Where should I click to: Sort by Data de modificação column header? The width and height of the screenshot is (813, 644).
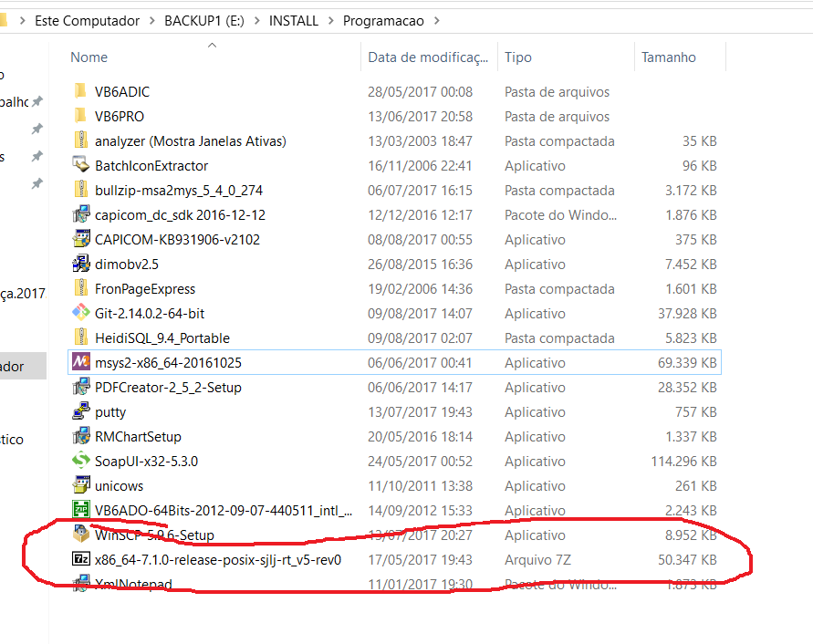tap(429, 57)
